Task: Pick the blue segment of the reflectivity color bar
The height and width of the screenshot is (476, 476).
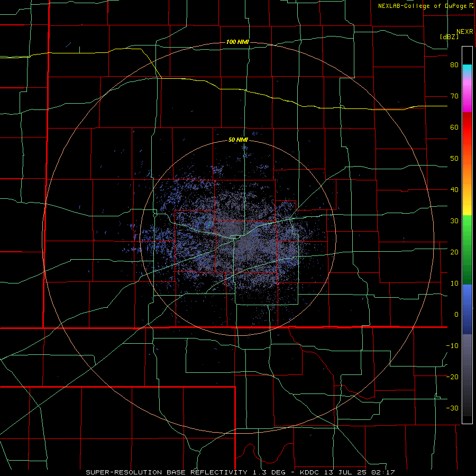Action: pyautogui.click(x=467, y=309)
